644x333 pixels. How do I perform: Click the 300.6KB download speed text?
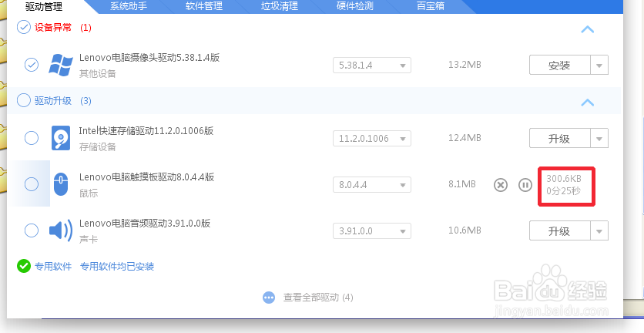(564, 178)
